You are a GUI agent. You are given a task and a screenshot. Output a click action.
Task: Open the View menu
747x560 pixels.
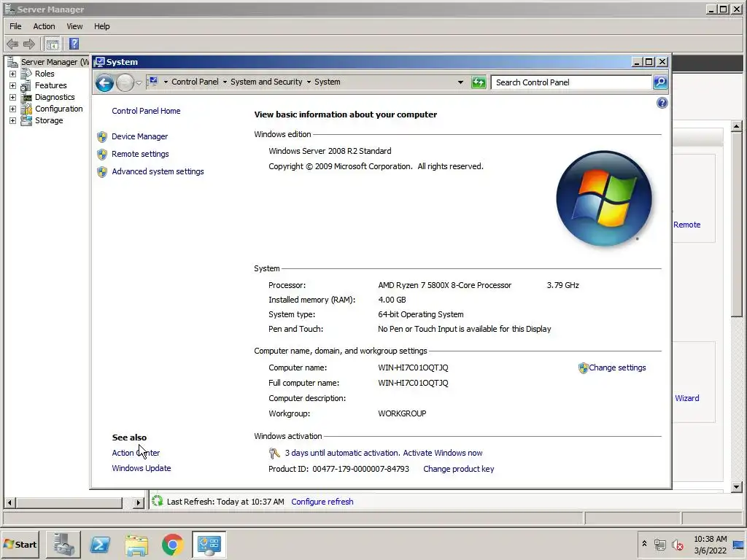pos(74,26)
